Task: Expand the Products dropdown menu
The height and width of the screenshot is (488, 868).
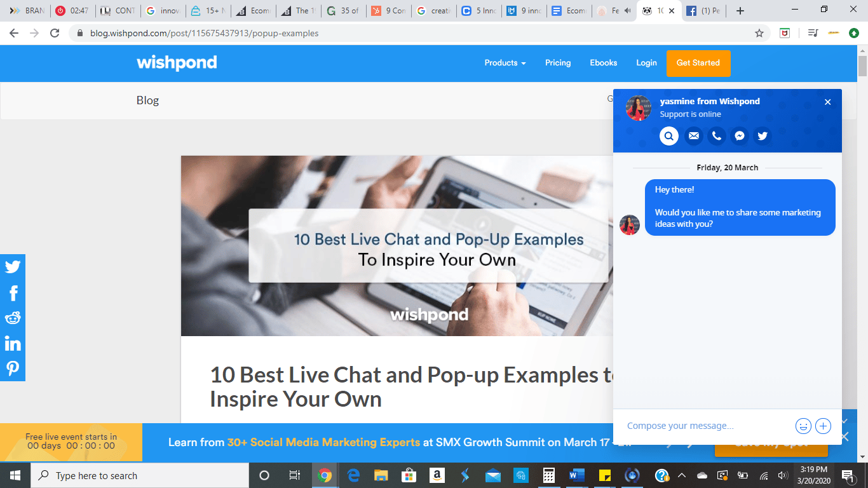Action: point(505,63)
